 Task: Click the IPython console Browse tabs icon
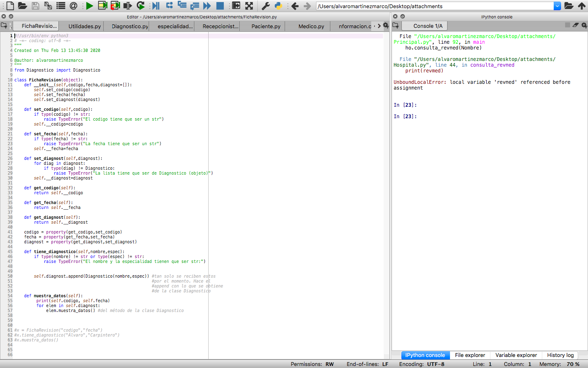[x=395, y=25]
